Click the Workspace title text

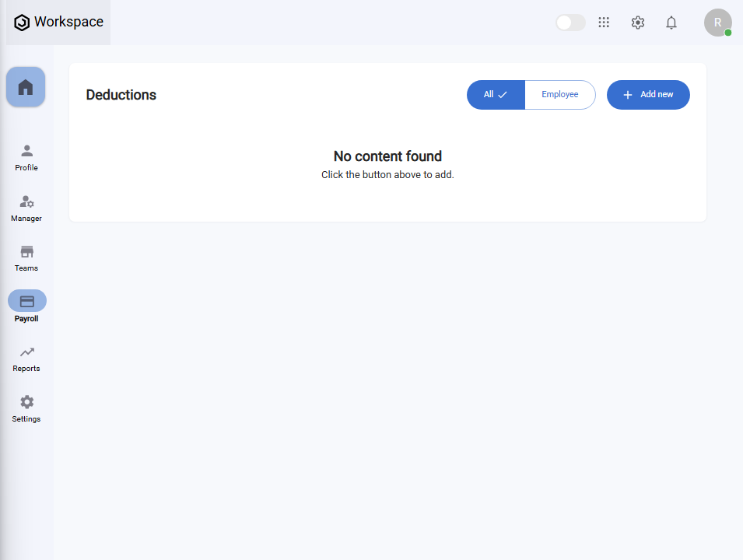pyautogui.click(x=68, y=22)
